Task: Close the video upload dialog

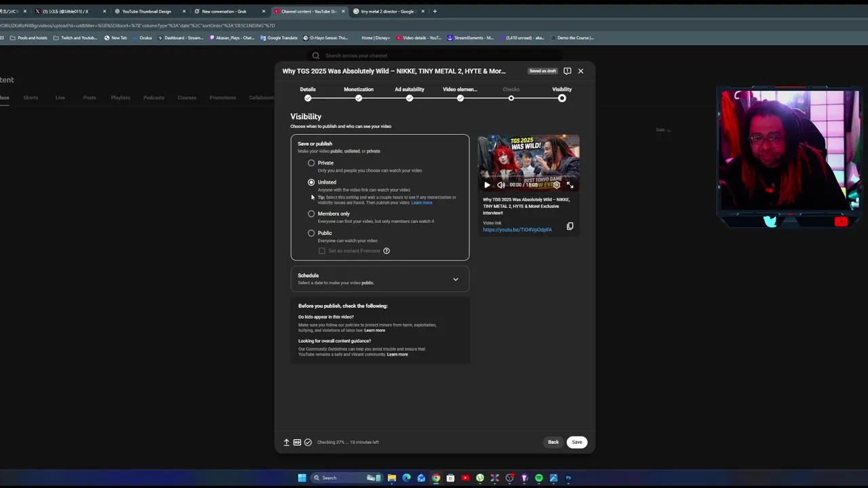Action: tap(580, 71)
